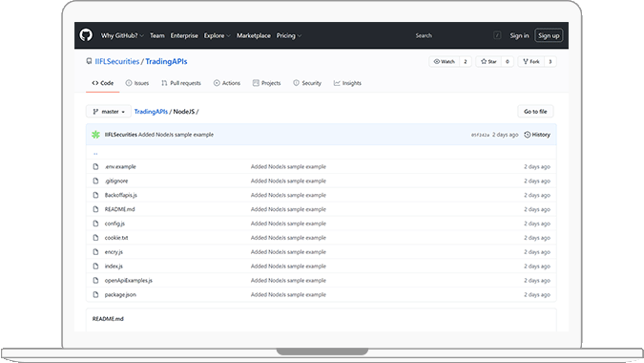Select the file icon next to encry.js

tap(95, 252)
